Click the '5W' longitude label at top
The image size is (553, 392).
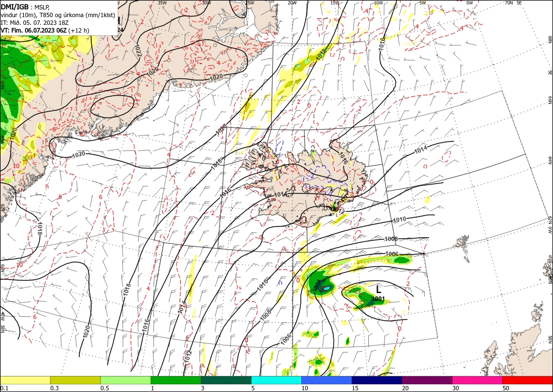pos(423,3)
